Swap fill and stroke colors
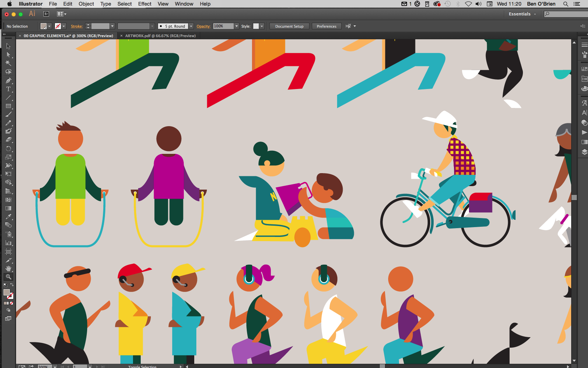This screenshot has width=588, height=368. point(12,285)
